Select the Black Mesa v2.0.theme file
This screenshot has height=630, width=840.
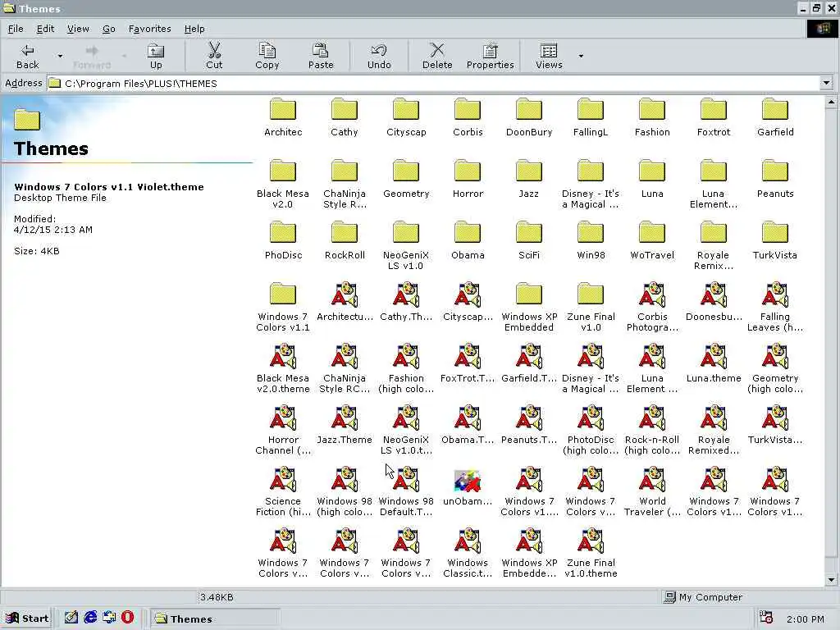click(283, 369)
